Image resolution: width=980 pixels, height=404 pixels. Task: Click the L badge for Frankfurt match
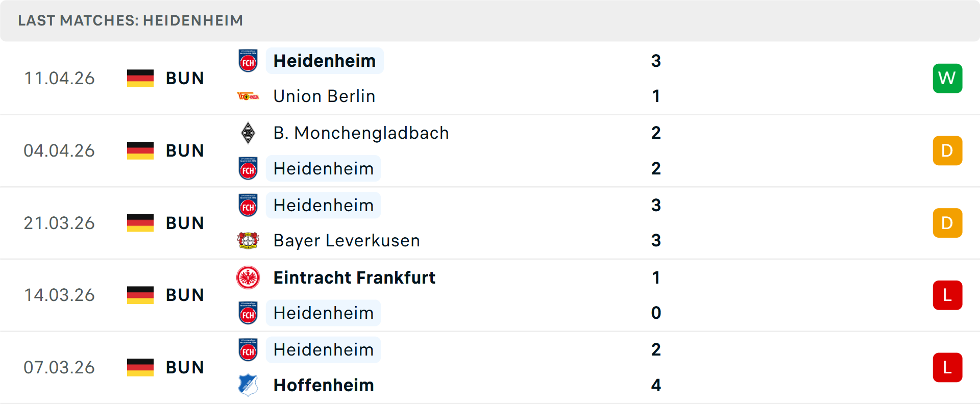point(947,295)
